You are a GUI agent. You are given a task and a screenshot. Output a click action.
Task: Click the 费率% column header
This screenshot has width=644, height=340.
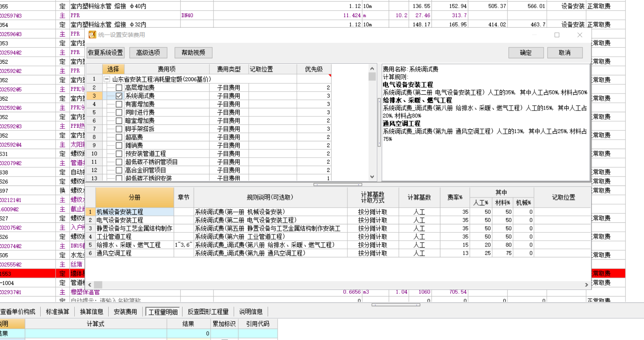455,198
